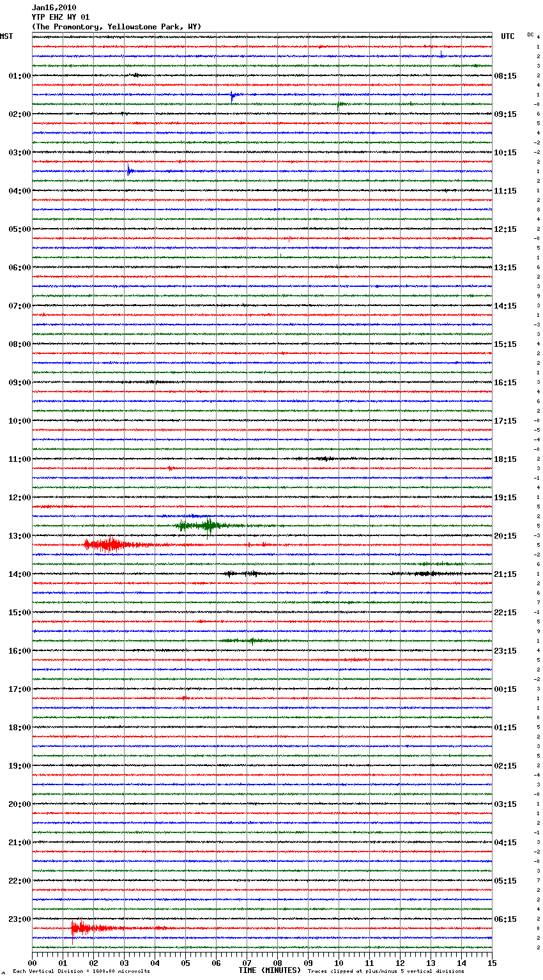The width and height of the screenshot is (543, 980).
Task: Click the 19:15 UTC time label
Action: pos(505,498)
